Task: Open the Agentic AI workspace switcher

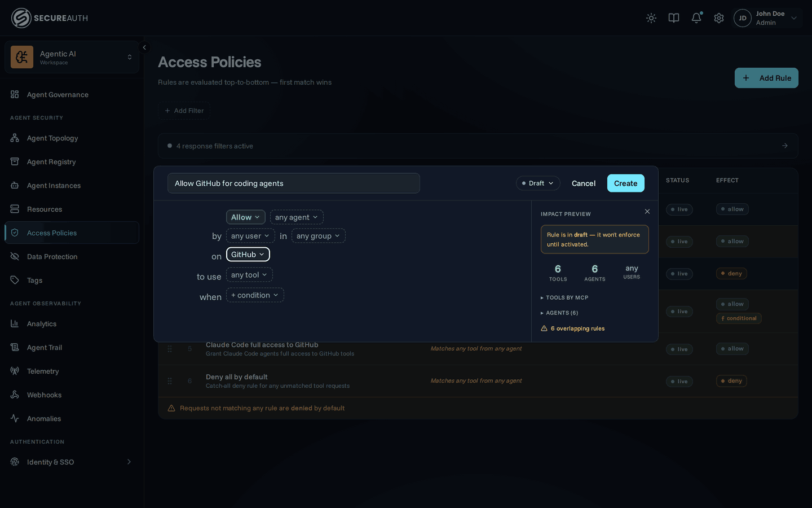Action: click(72, 57)
